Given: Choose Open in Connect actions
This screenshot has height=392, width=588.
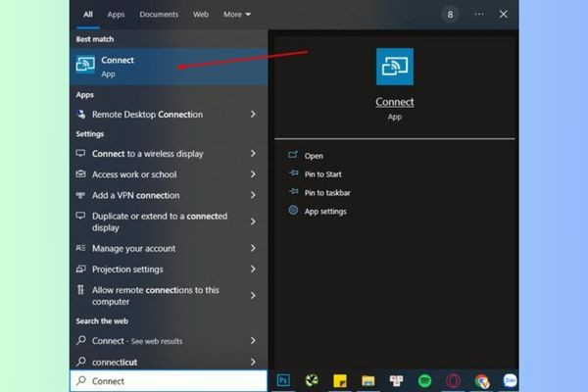Looking at the screenshot, I should (314, 156).
